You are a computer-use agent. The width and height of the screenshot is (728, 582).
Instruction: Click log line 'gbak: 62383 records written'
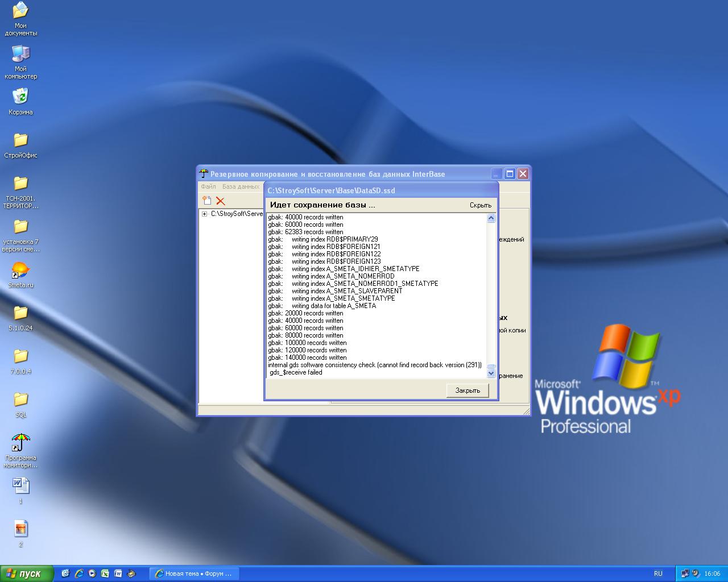click(305, 232)
